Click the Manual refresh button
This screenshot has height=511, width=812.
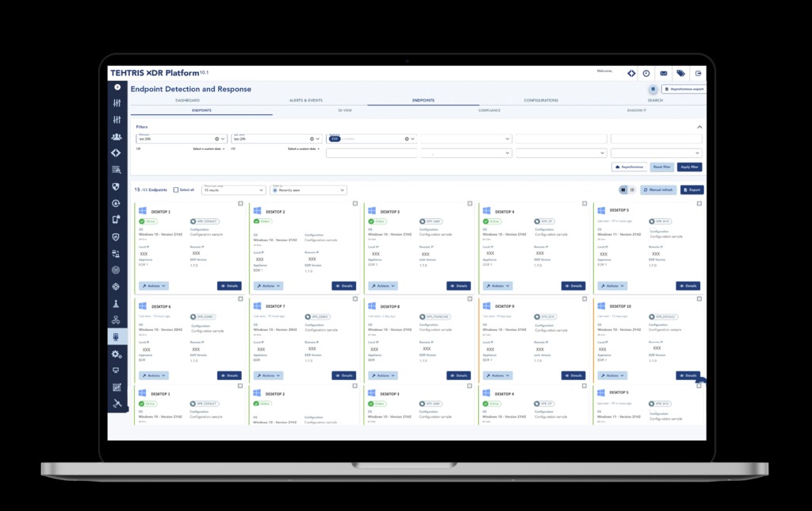[658, 190]
